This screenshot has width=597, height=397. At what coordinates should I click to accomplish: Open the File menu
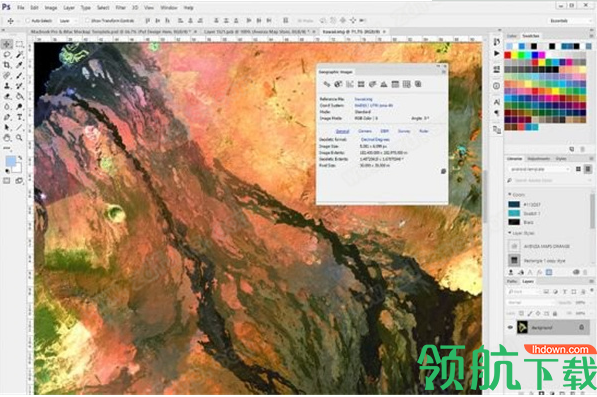coord(21,7)
